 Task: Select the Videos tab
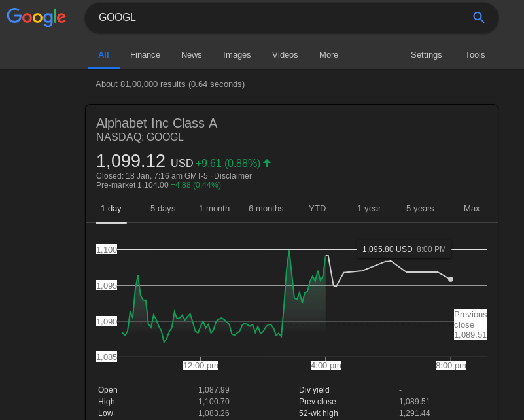pos(285,55)
